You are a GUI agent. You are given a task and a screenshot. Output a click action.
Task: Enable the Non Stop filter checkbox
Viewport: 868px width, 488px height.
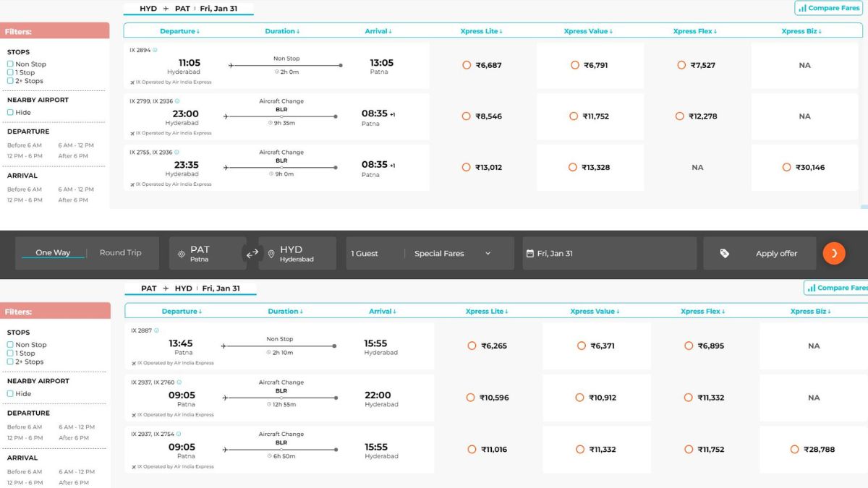tap(9, 64)
